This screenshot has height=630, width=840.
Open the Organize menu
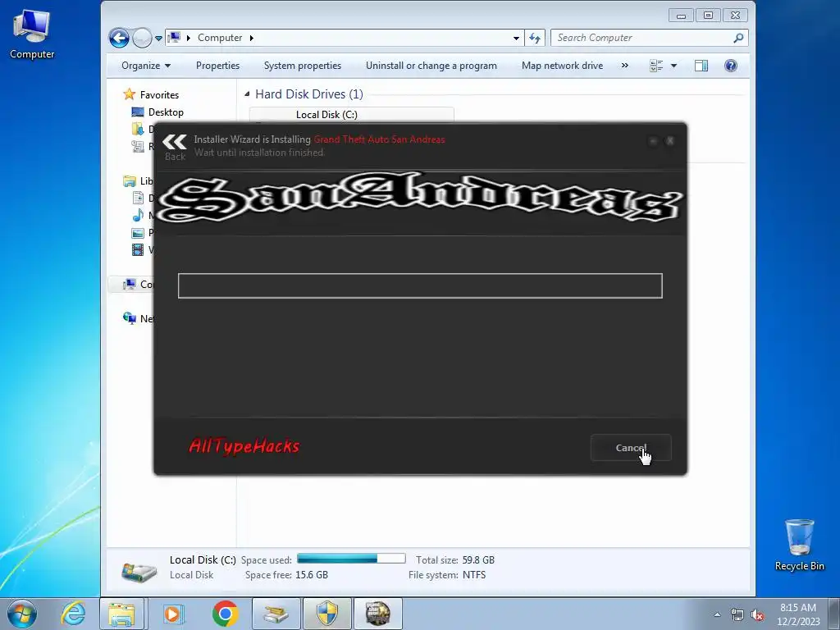tap(146, 66)
